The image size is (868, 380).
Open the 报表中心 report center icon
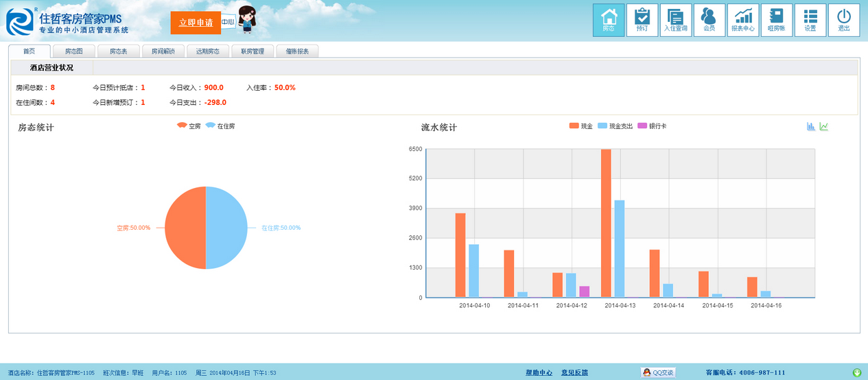tap(743, 20)
